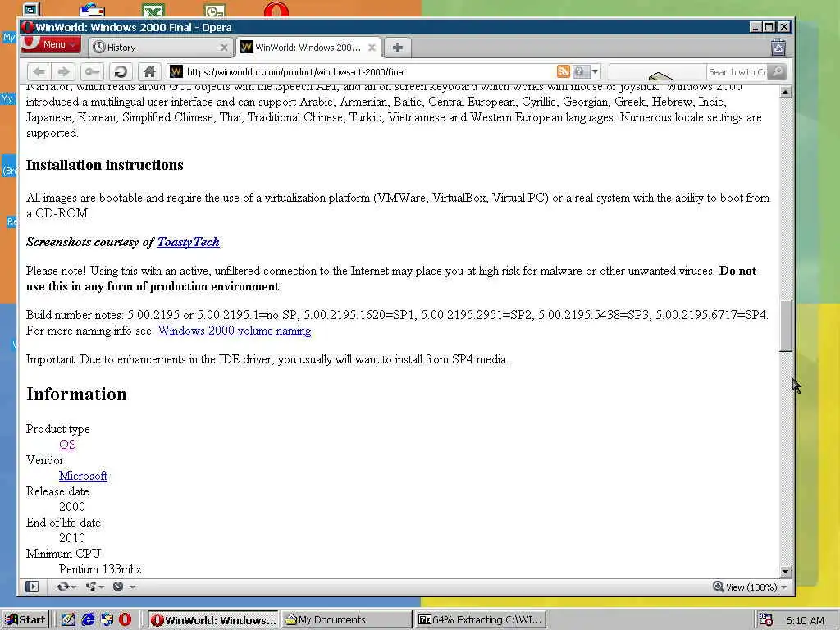Click the Information heading
This screenshot has height=630, width=840.
[x=76, y=395]
